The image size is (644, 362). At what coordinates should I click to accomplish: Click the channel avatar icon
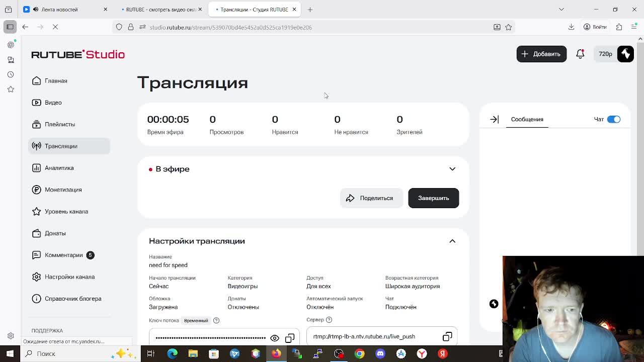(x=625, y=54)
